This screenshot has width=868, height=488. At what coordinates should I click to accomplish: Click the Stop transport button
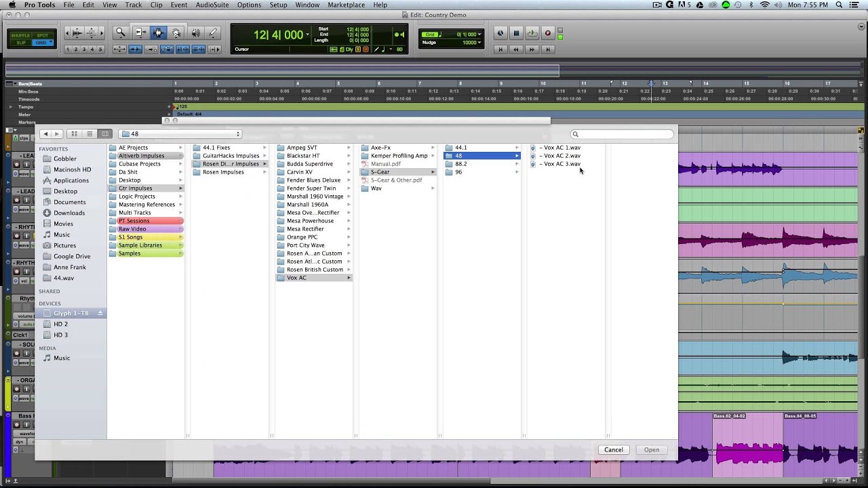click(516, 33)
